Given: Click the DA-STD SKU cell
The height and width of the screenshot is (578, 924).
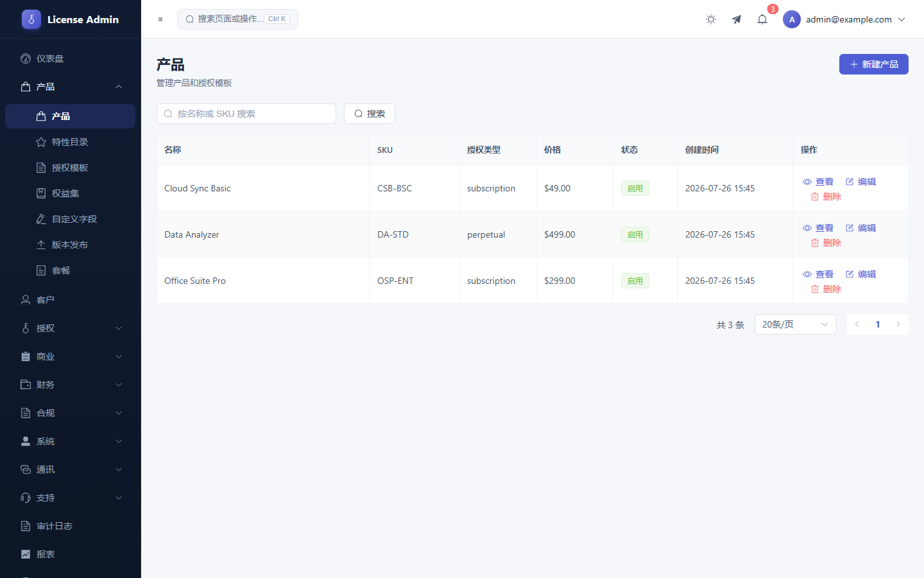Looking at the screenshot, I should coord(414,234).
